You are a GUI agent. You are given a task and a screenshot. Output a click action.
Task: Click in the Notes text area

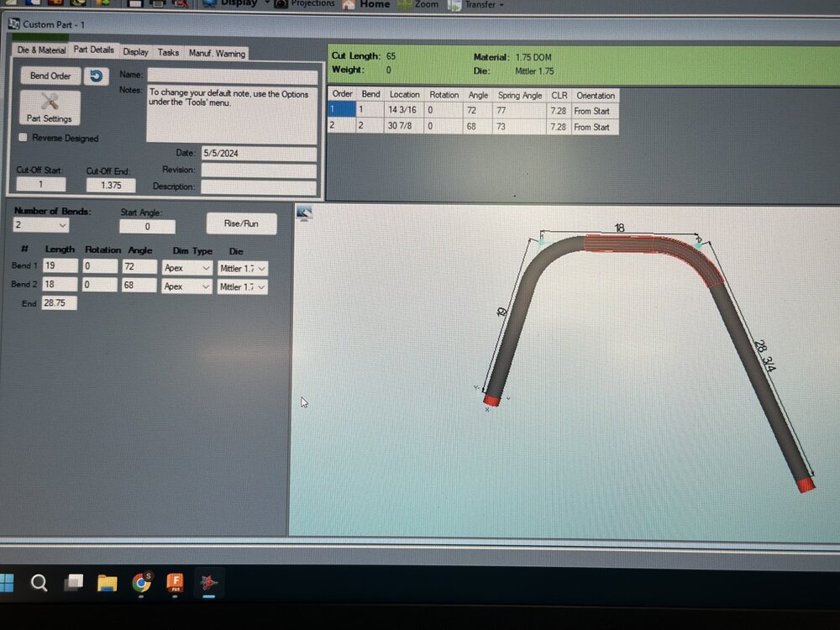(x=232, y=114)
